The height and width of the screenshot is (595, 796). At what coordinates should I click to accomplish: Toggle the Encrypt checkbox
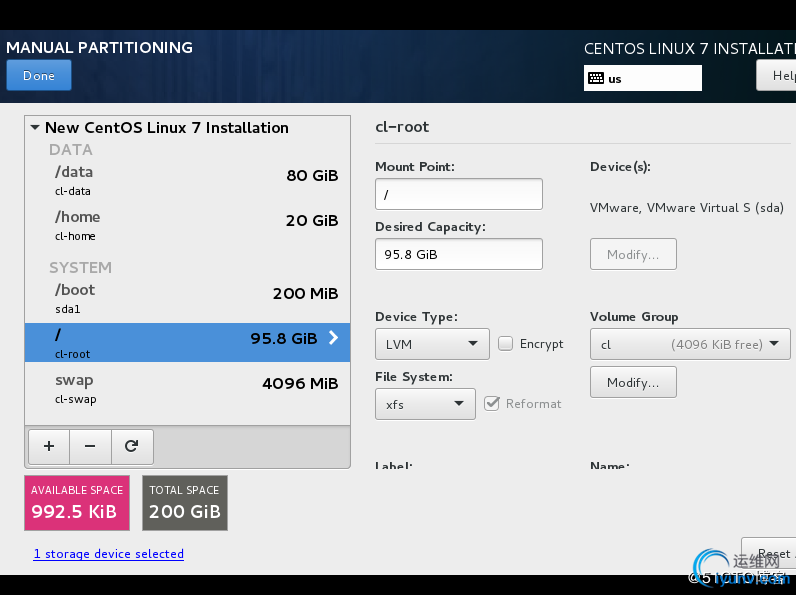(505, 344)
